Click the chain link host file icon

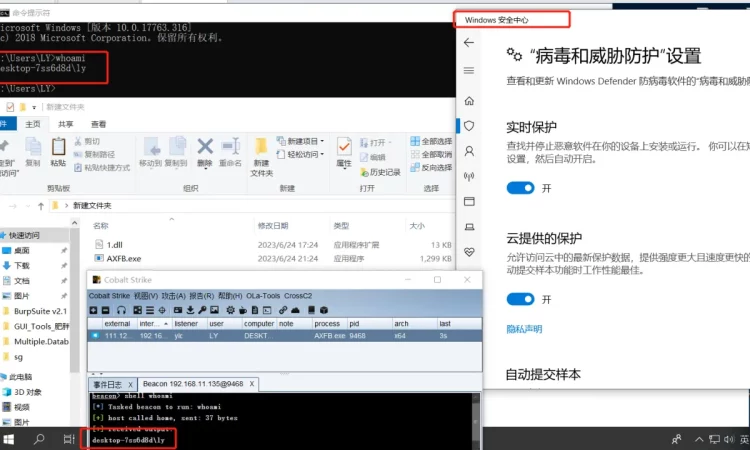[x=283, y=310]
